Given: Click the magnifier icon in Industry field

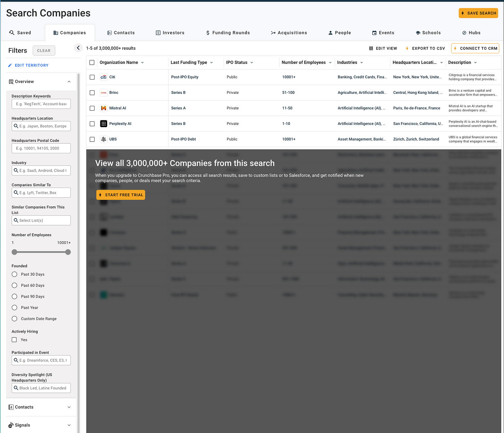Looking at the screenshot, I should pyautogui.click(x=16, y=170).
